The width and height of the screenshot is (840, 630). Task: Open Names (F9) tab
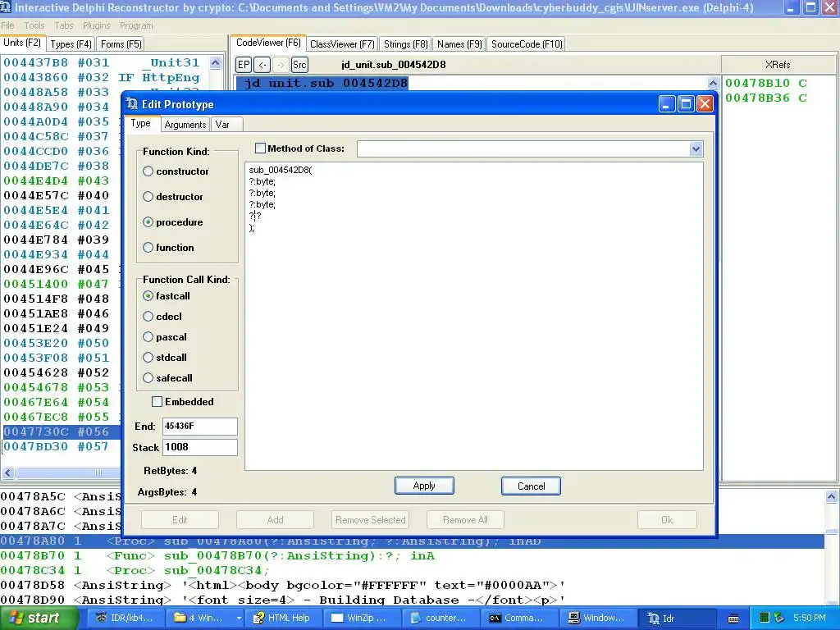[x=459, y=44]
